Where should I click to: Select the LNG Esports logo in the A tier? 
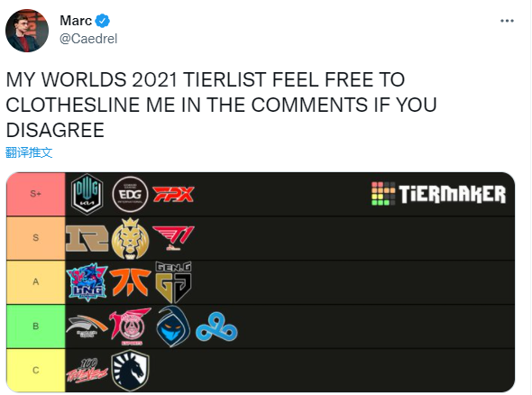(x=87, y=281)
